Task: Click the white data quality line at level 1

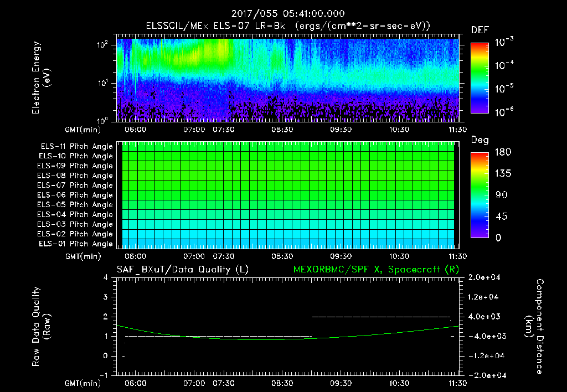Action: (218, 336)
